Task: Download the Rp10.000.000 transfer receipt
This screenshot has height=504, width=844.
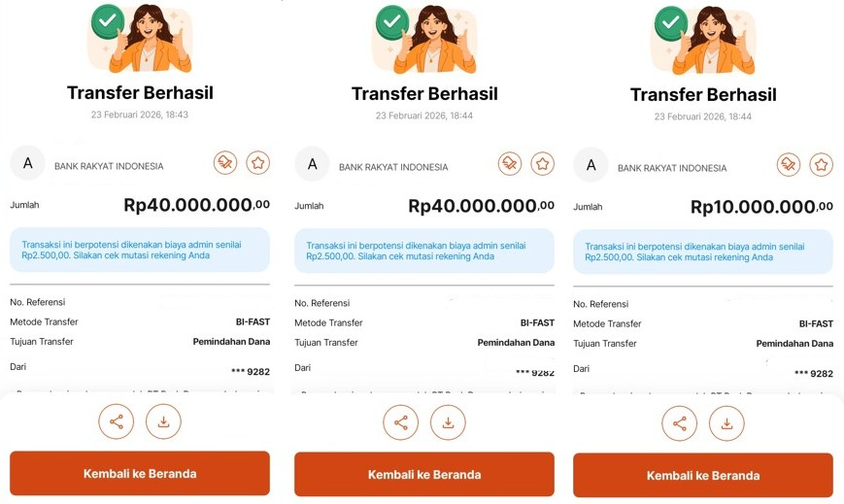Action: (x=726, y=423)
